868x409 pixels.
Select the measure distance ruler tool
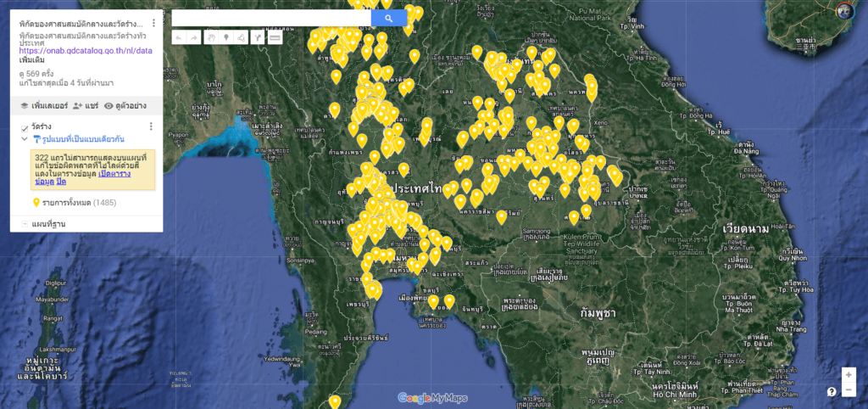tap(275, 38)
